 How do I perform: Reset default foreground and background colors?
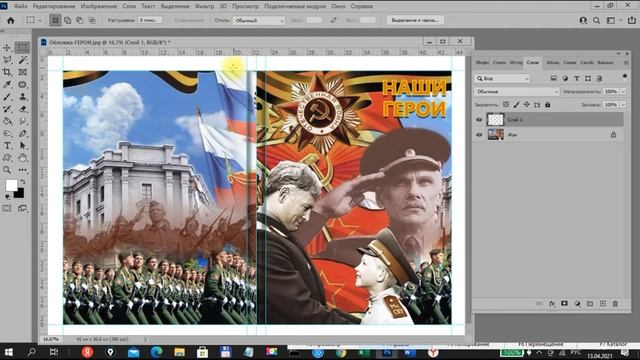[x=7, y=197]
